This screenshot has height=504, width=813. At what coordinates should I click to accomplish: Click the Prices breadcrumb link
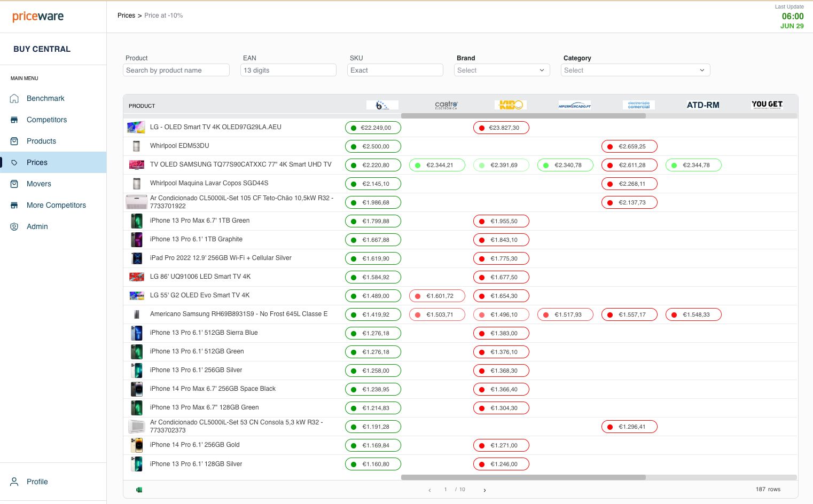tap(126, 15)
